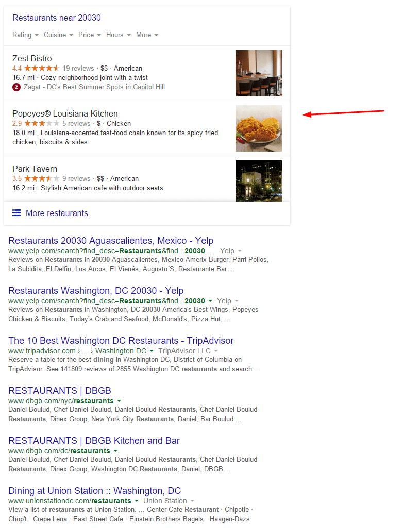This screenshot has height=528, width=420.
Task: Click the Zagat logo icon
Action: click(x=16, y=87)
